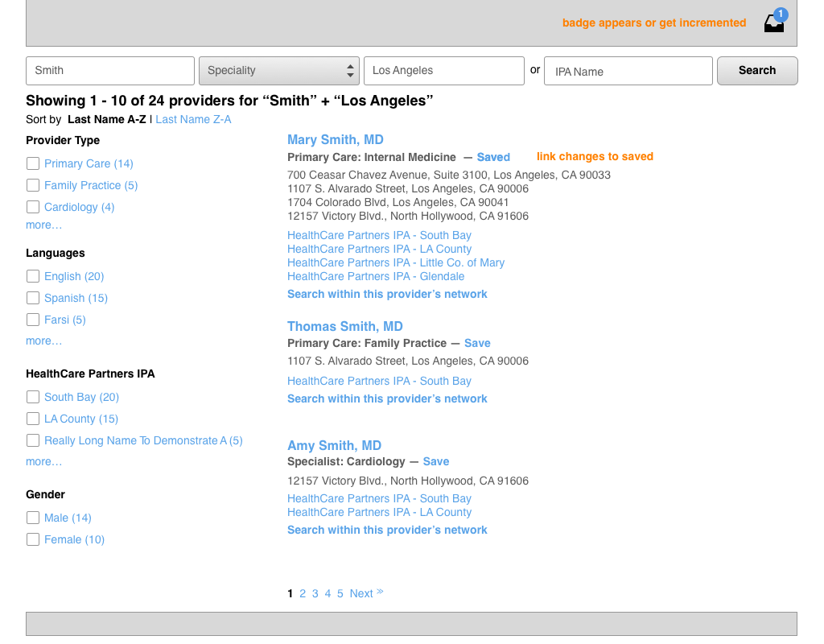The image size is (824, 644).
Task: Show more Languages filters
Action: tap(43, 341)
